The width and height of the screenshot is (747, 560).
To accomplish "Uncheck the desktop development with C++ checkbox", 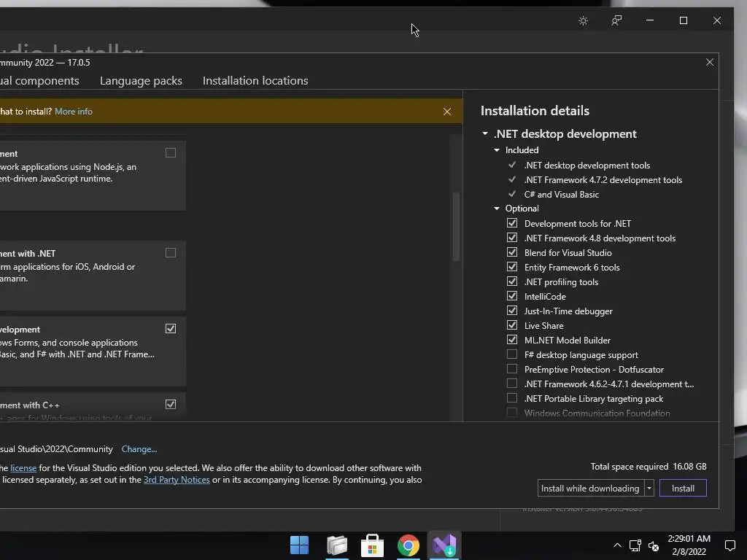I will 171,404.
